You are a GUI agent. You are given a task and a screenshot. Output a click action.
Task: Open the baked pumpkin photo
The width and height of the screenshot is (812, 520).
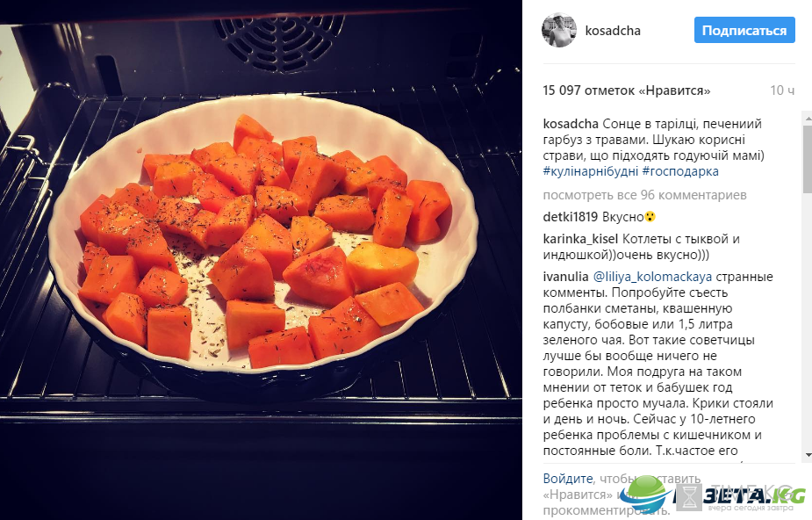tap(261, 260)
